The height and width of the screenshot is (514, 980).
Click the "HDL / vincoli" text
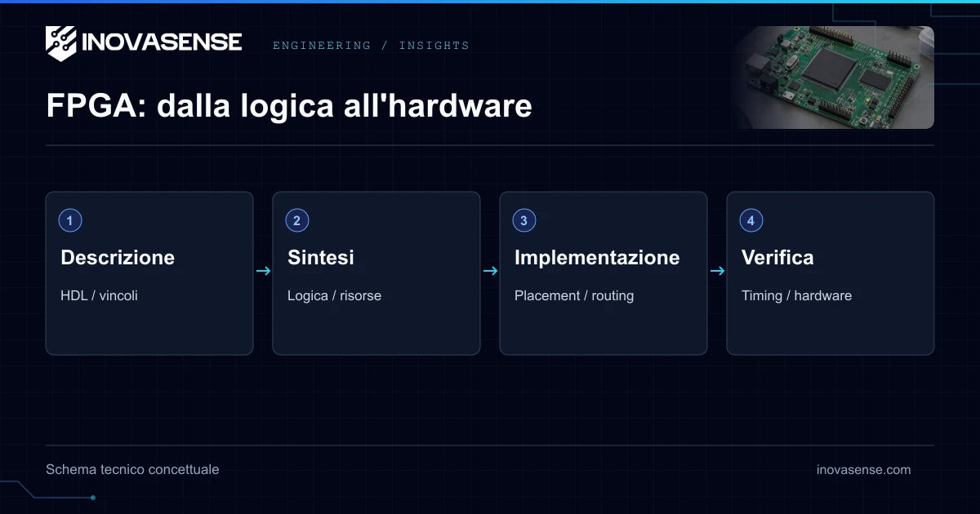click(x=99, y=295)
